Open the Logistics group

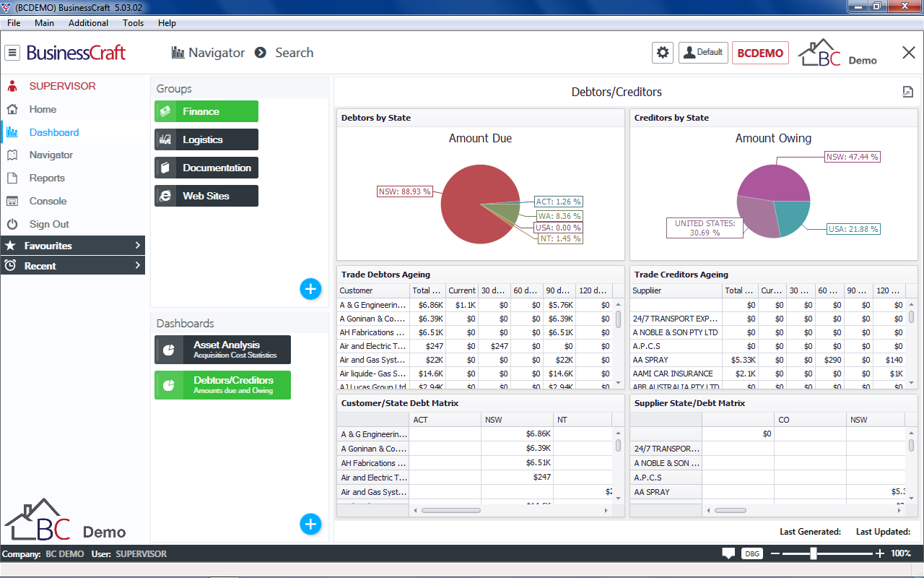coord(206,139)
